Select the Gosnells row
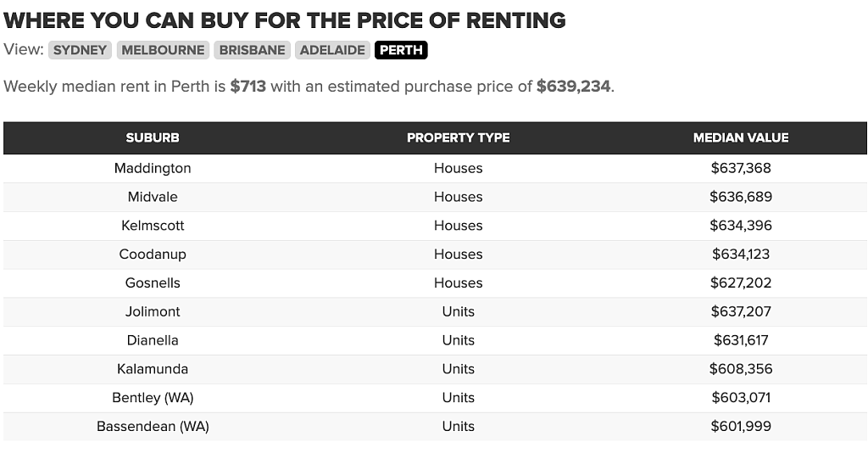The image size is (868, 459). pos(435,283)
